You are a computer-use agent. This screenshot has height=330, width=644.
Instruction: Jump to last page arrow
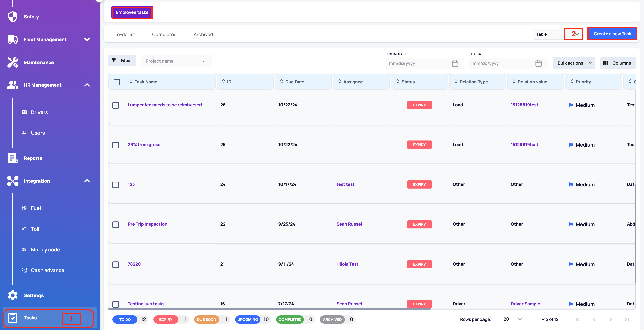click(627, 319)
